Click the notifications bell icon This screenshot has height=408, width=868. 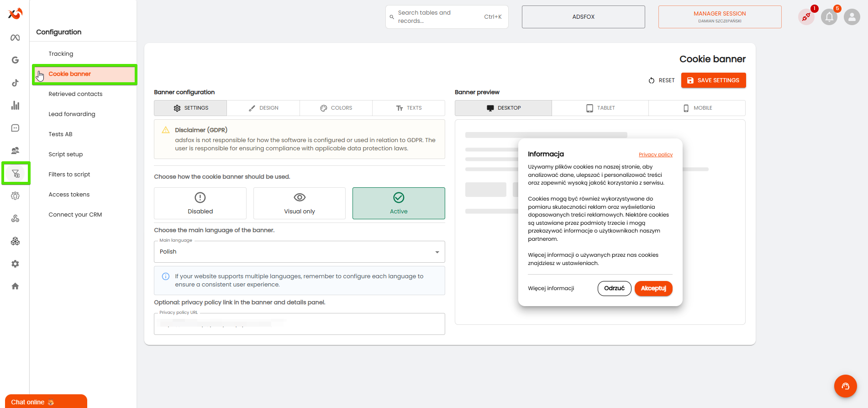(x=829, y=17)
